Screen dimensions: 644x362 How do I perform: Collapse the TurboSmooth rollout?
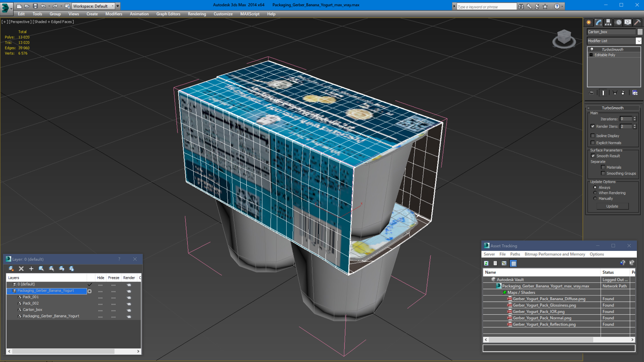pos(589,108)
